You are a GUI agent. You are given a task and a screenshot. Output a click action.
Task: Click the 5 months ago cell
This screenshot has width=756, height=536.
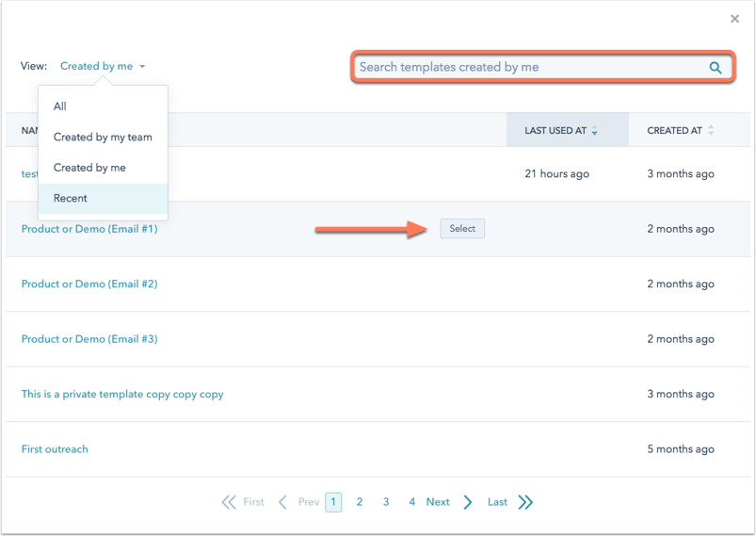point(681,449)
